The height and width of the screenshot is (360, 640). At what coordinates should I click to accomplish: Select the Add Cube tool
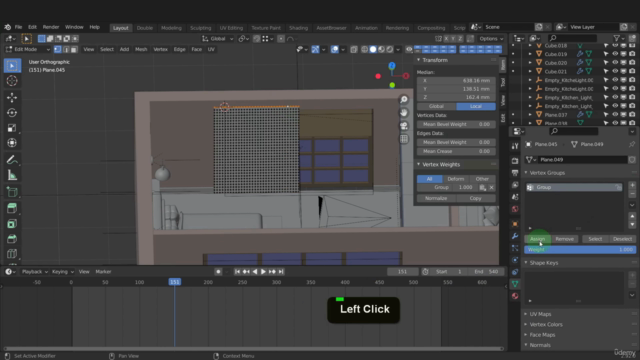(x=12, y=192)
